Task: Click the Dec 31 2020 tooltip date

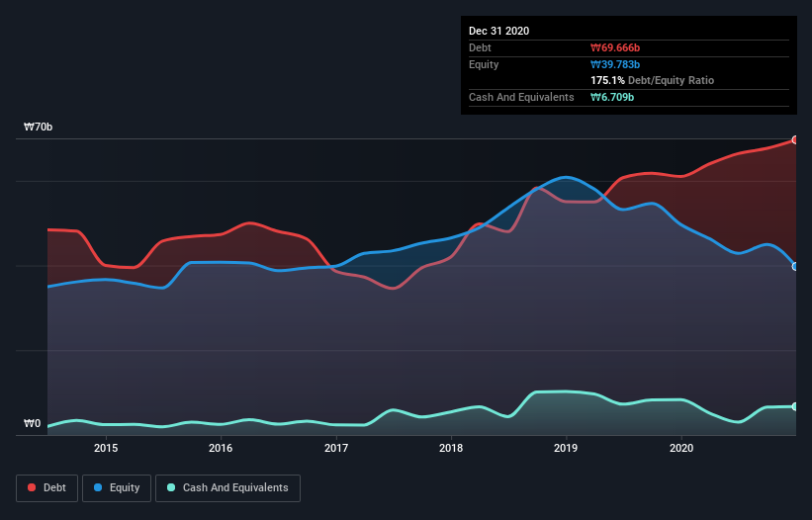Action: [498, 31]
